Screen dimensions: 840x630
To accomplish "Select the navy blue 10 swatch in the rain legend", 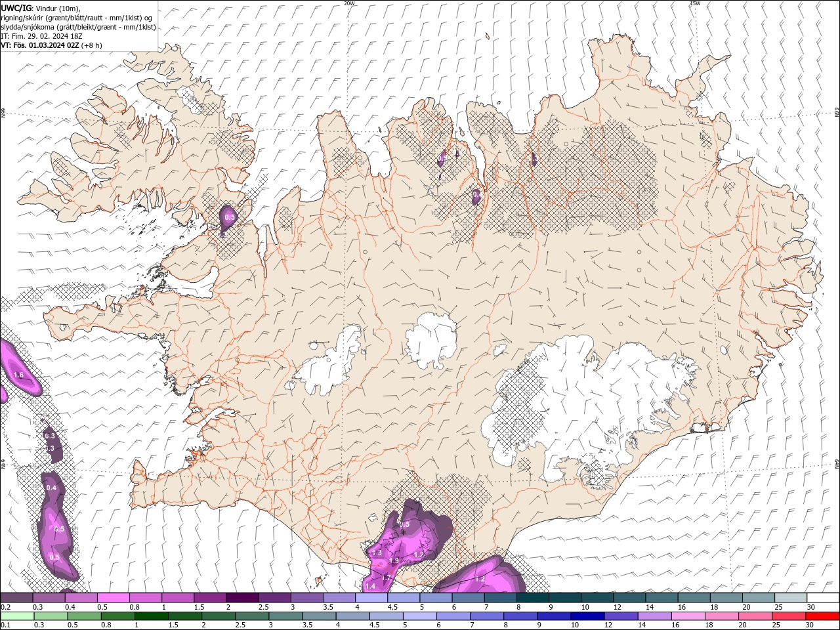I will coord(586,616).
